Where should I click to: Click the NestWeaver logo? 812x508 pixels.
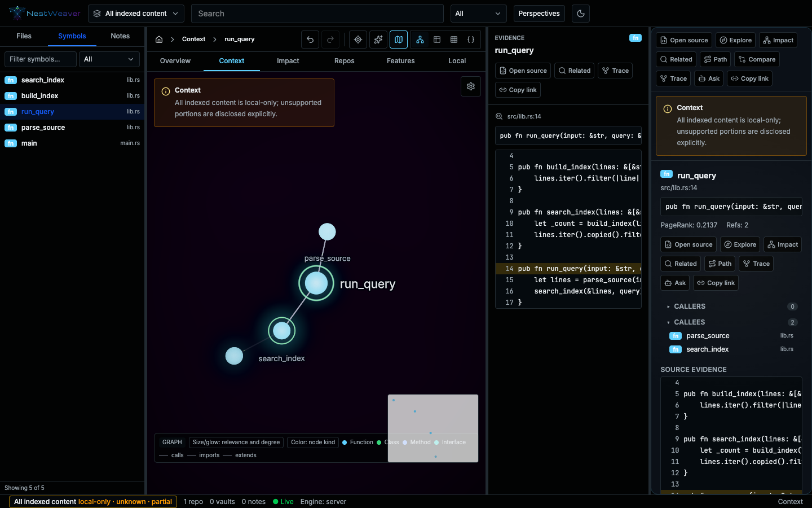(45, 14)
